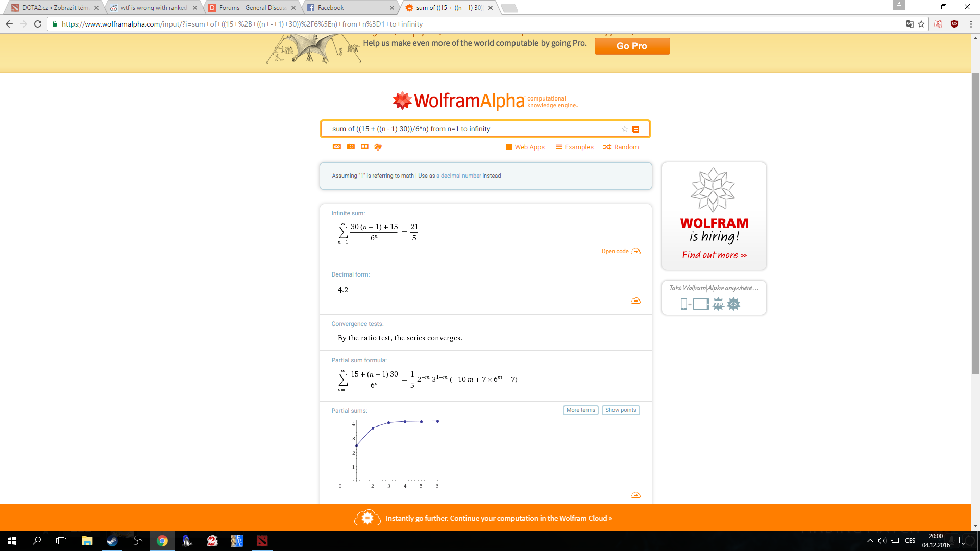Screen dimensions: 980x551
Task: Click cloud icon in Partial sums pod
Action: 635,495
